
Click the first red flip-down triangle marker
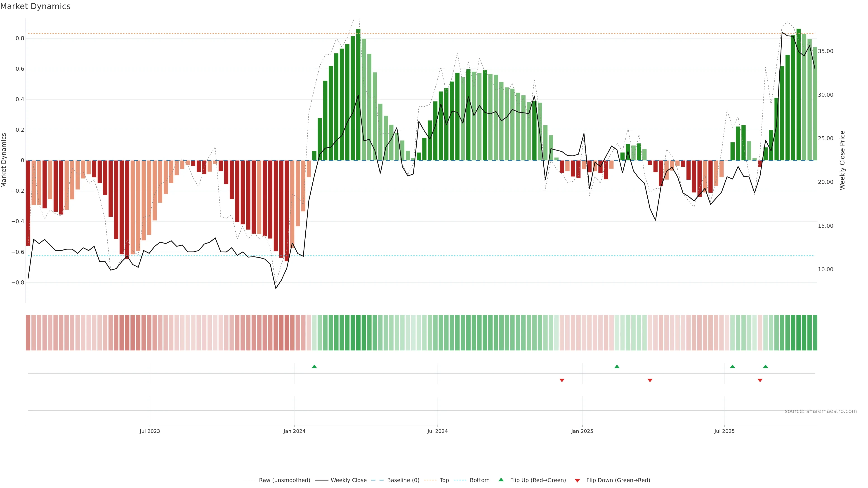click(x=562, y=380)
